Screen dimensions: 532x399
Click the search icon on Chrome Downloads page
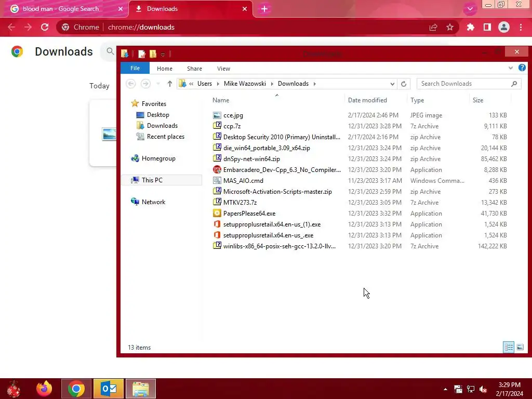pos(110,51)
